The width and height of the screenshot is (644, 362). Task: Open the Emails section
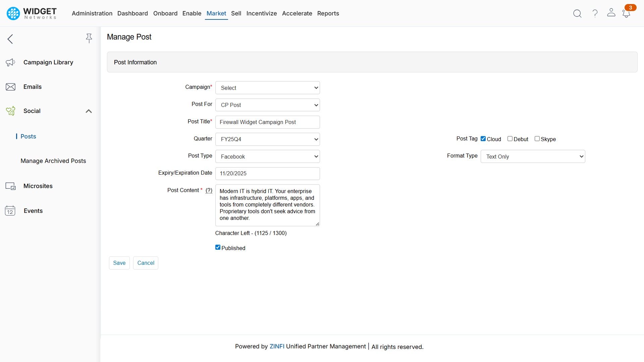[x=33, y=86]
